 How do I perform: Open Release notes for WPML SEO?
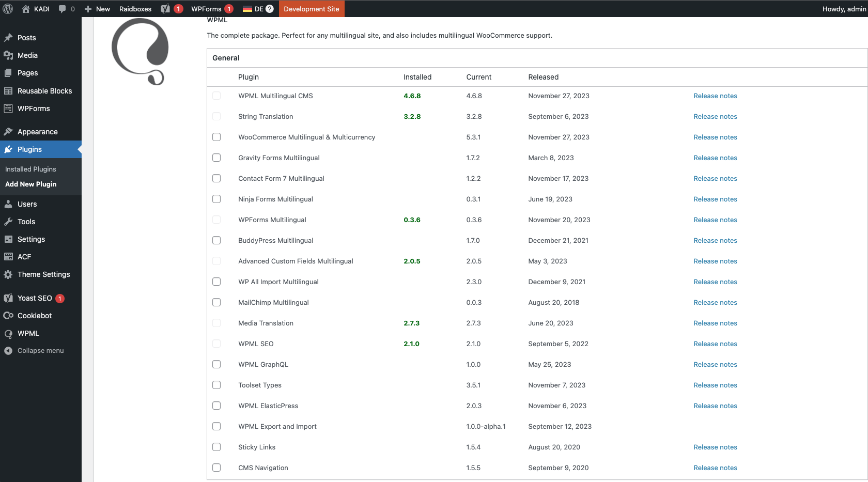click(715, 344)
